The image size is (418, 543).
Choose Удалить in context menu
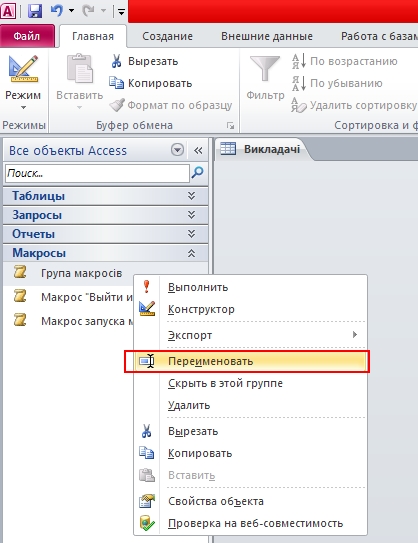click(189, 405)
